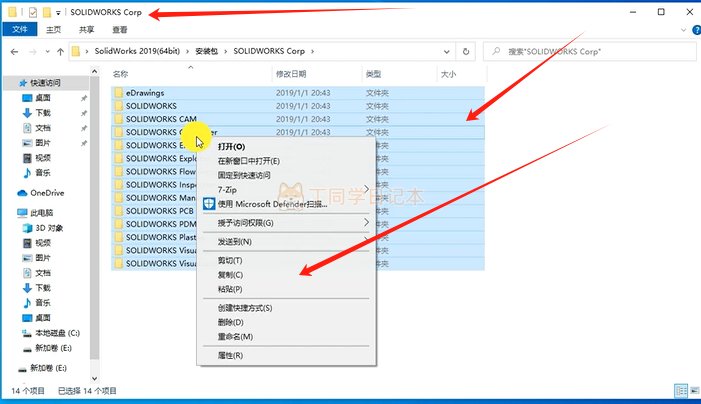Refresh the current folder view
Viewport: 701px width, 404px height.
tap(466, 51)
